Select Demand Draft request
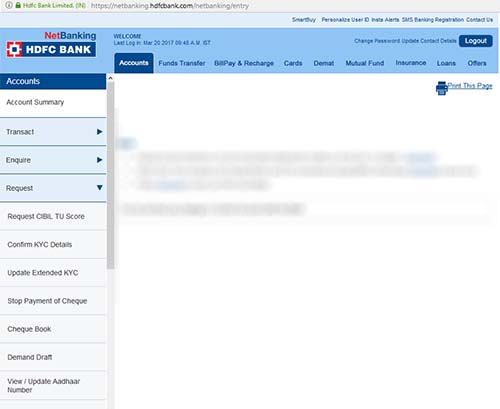 coord(53,357)
